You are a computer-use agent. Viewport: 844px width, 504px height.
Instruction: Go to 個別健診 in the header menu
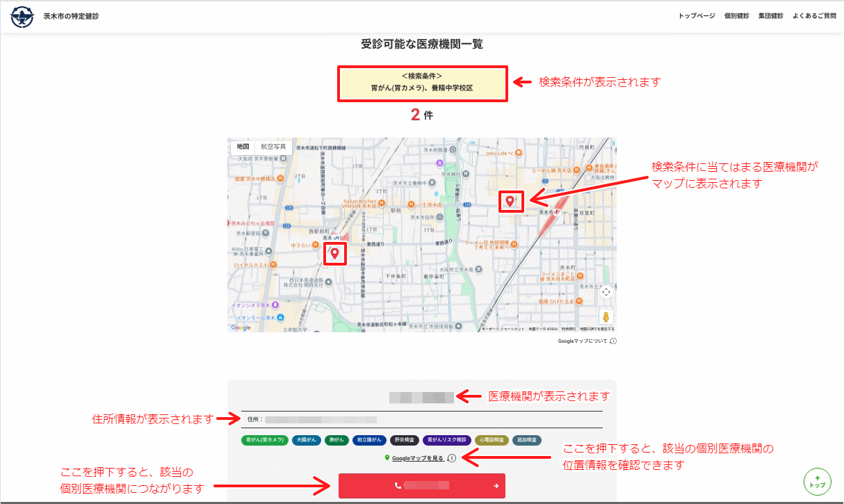(x=736, y=16)
